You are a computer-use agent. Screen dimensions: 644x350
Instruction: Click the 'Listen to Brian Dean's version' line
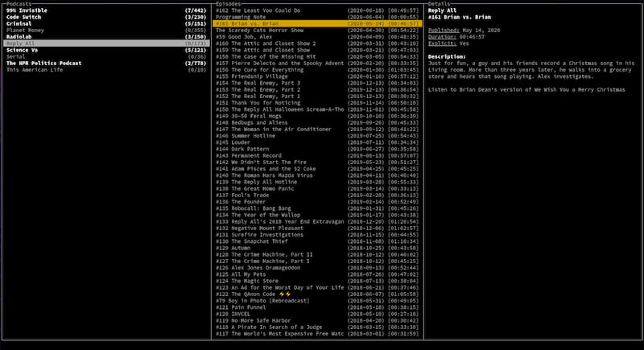pos(526,89)
